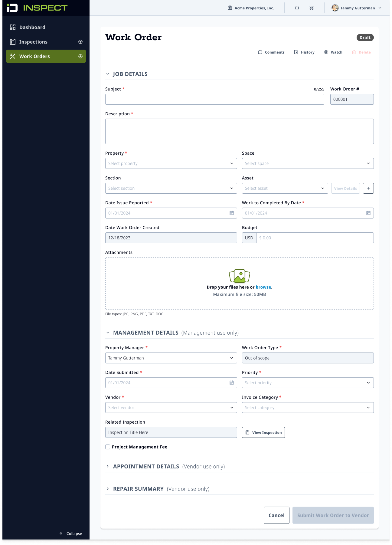392x545 pixels.
Task: Click the View Inspection button
Action: [263, 432]
